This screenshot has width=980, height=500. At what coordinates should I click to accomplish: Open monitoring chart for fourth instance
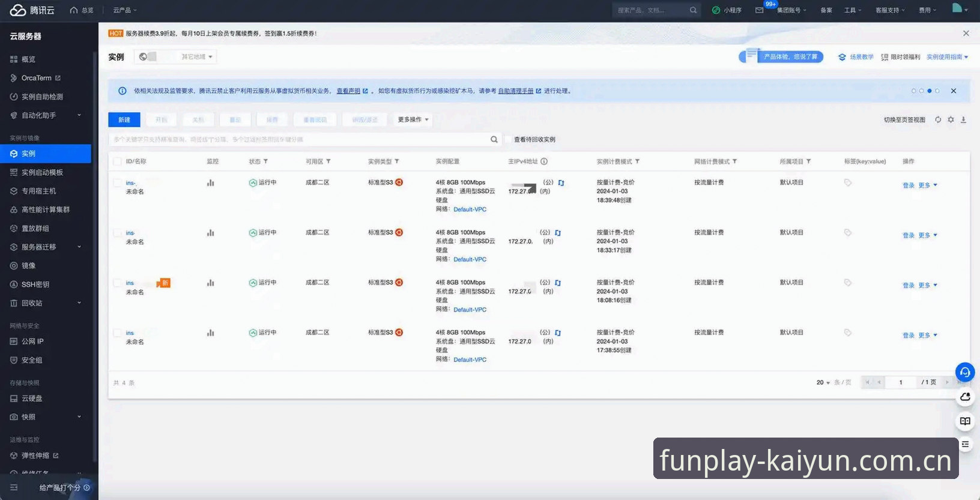210,333
